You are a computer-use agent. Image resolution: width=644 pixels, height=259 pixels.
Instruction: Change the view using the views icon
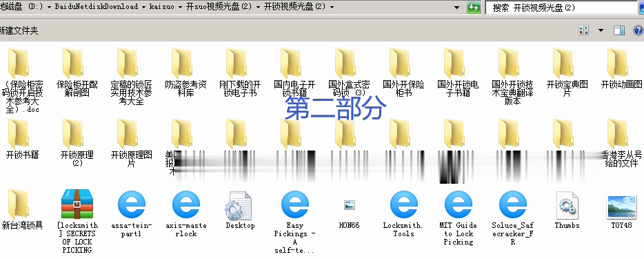(x=583, y=30)
